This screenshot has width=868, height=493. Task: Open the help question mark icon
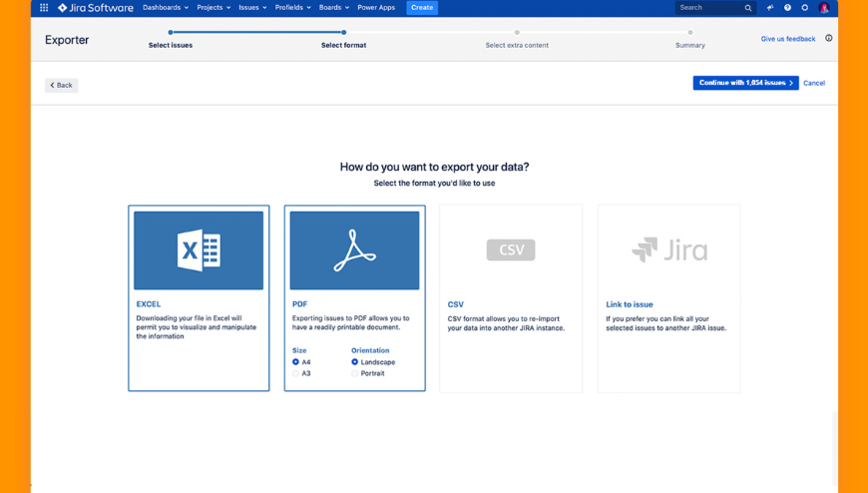click(787, 8)
